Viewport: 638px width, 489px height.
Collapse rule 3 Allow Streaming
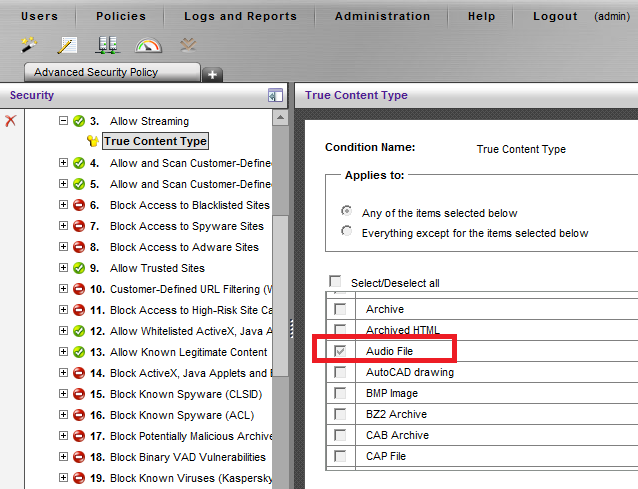point(64,121)
